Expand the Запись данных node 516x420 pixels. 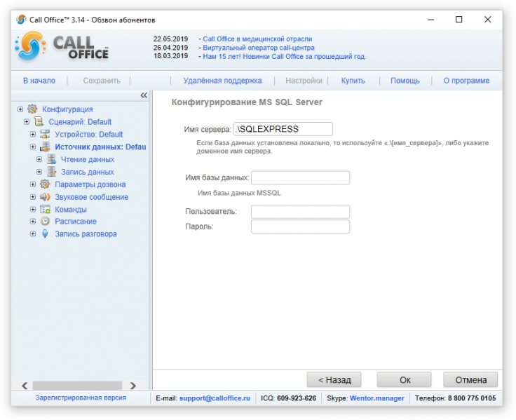[39, 172]
